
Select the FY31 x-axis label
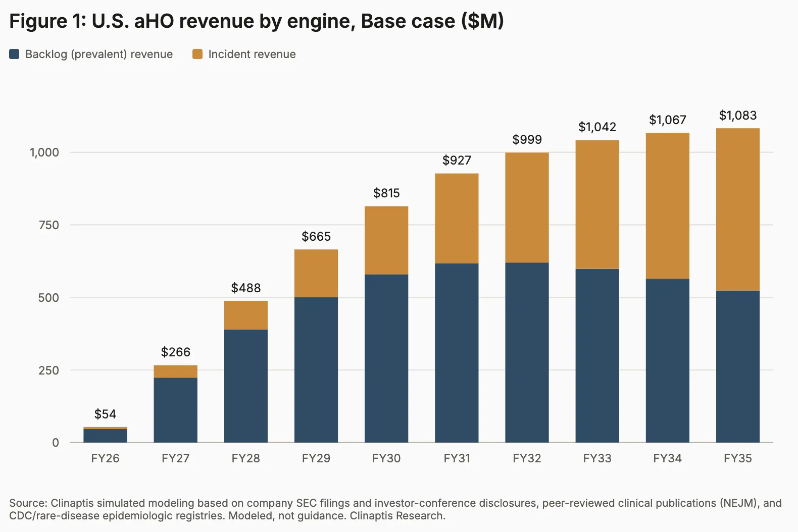pyautogui.click(x=457, y=458)
